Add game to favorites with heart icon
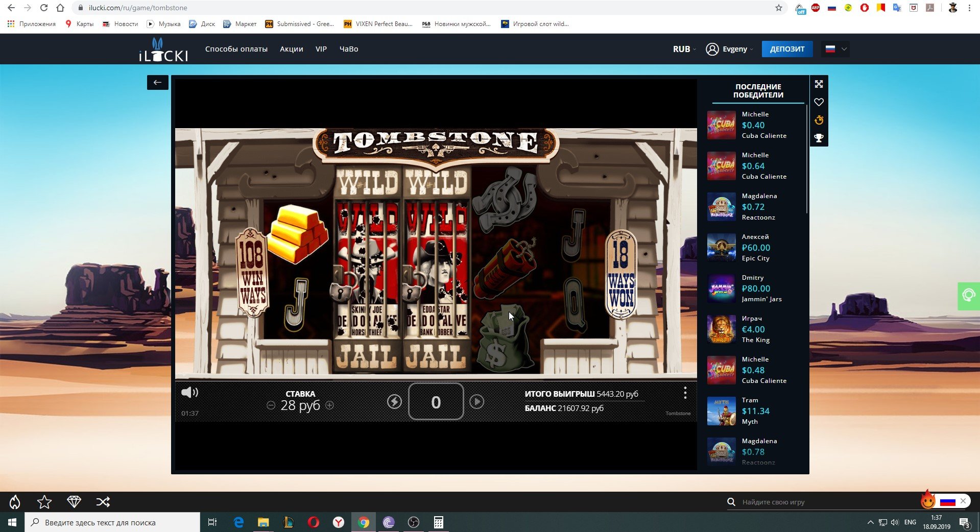980x532 pixels. pos(819,102)
